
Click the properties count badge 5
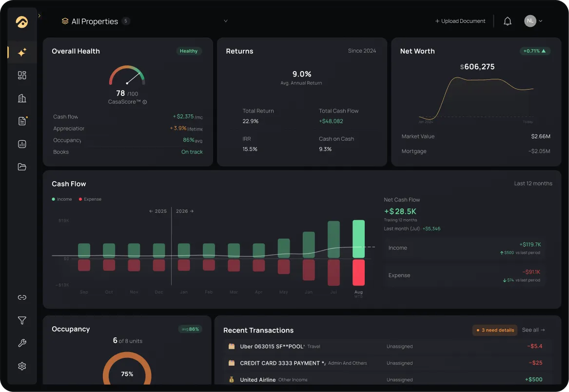pyautogui.click(x=126, y=21)
